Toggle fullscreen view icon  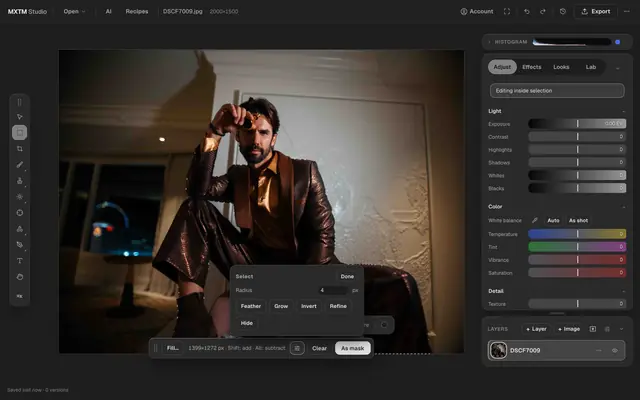click(507, 11)
